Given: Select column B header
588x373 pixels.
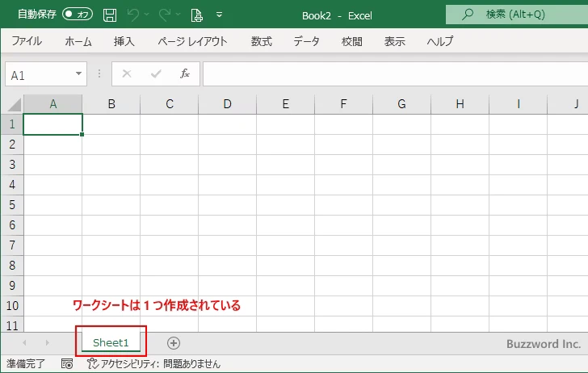Looking at the screenshot, I should tap(111, 104).
